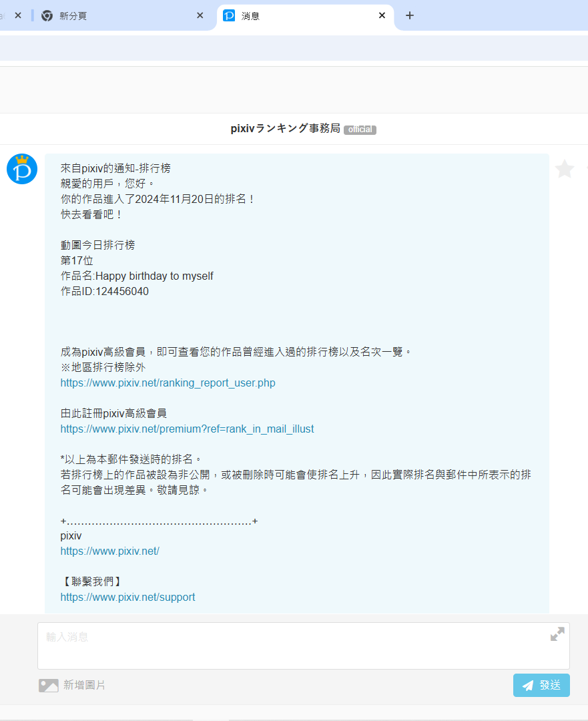
Task: Click the text 作品名:Happy birthday to myself
Action: (137, 276)
